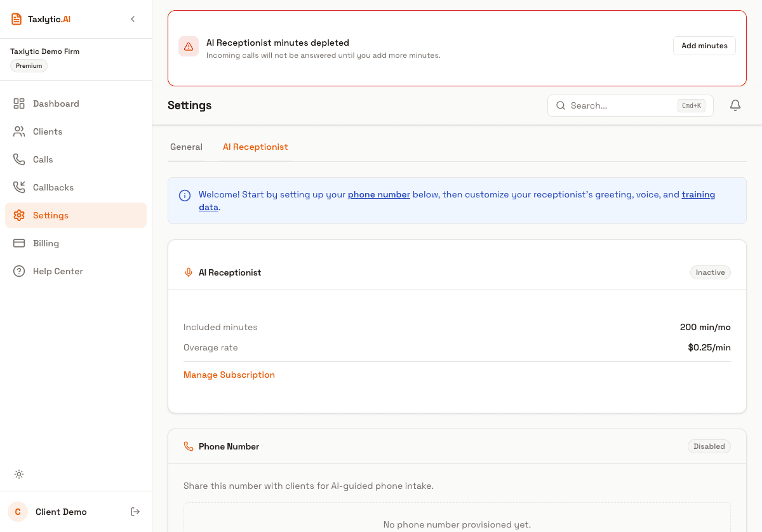Open Manage Subscription
This screenshot has height=532, width=762.
point(229,375)
